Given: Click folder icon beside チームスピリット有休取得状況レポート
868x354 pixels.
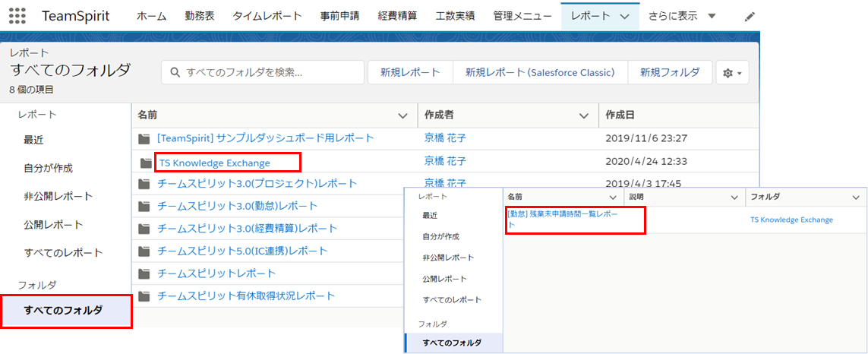Looking at the screenshot, I should pos(144,296).
